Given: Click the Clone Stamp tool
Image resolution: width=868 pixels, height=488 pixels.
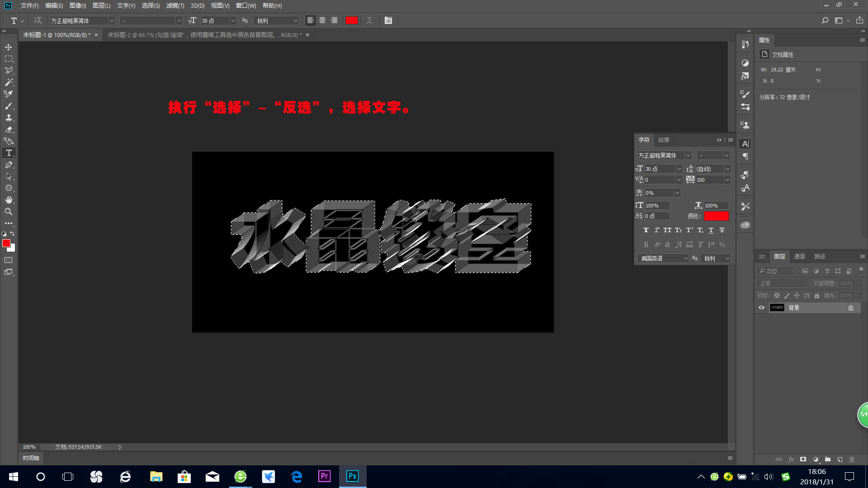Looking at the screenshot, I should (x=9, y=117).
